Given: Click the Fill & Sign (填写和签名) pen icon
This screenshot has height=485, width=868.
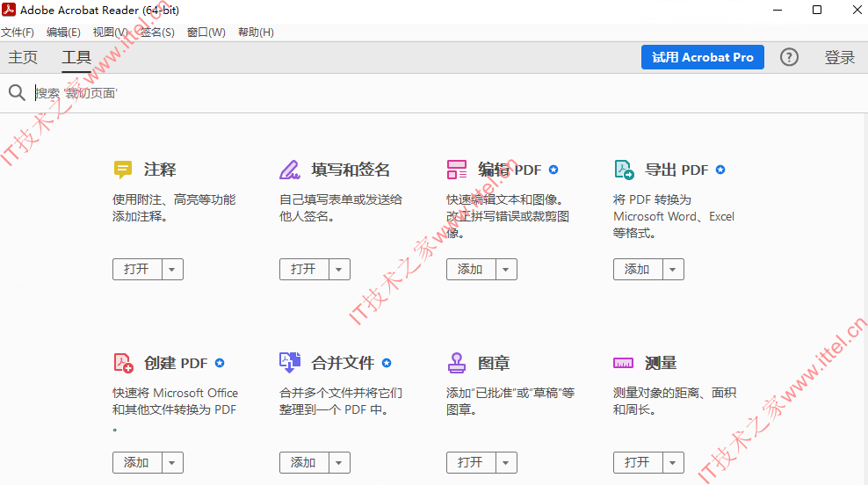Looking at the screenshot, I should click(x=290, y=170).
